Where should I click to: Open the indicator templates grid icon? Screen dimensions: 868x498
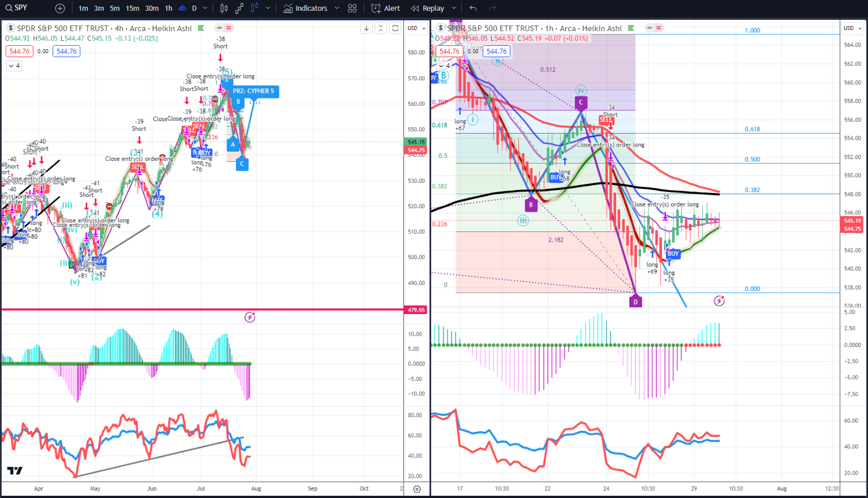353,8
